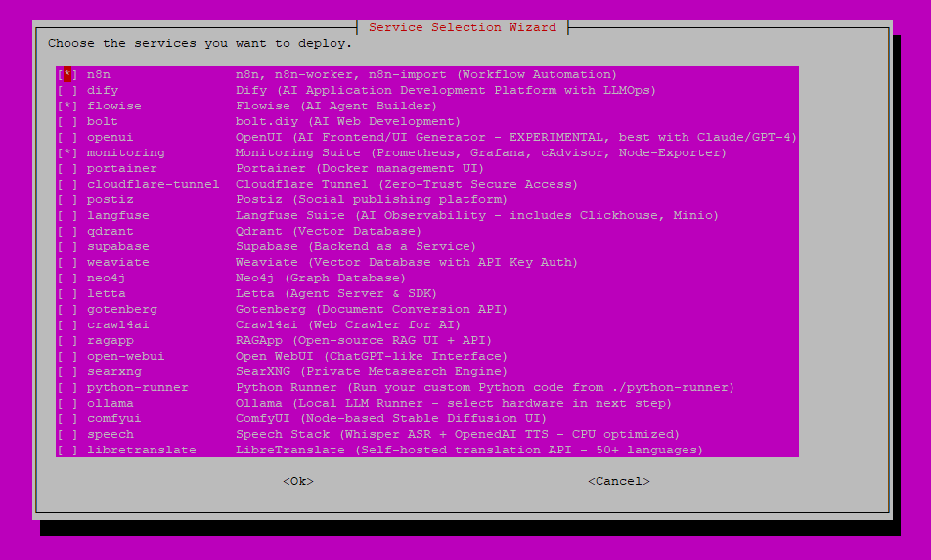
Task: Check the libretranslate service checkbox
Action: click(x=67, y=450)
